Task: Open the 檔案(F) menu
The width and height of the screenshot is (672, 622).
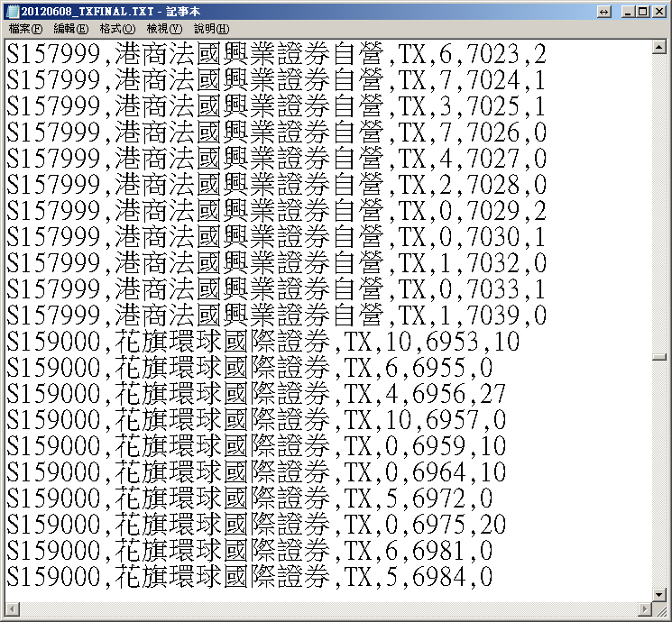Action: coord(26,29)
